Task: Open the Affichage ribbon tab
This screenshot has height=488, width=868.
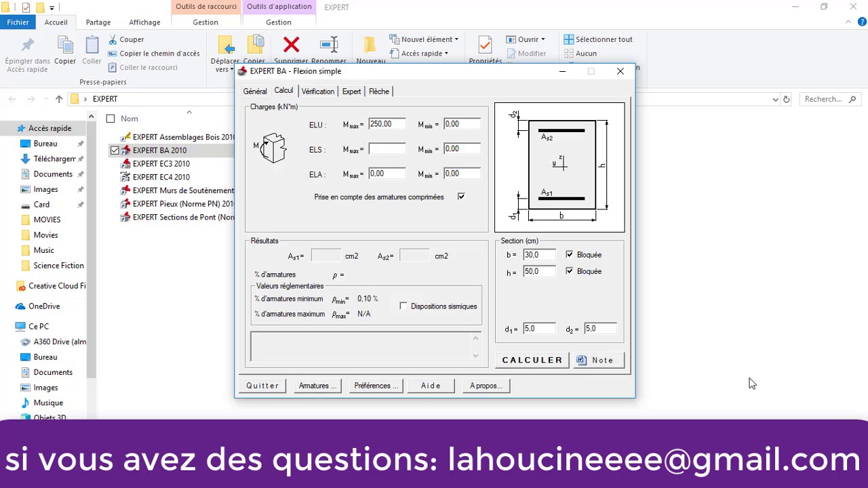Action: coord(145,22)
